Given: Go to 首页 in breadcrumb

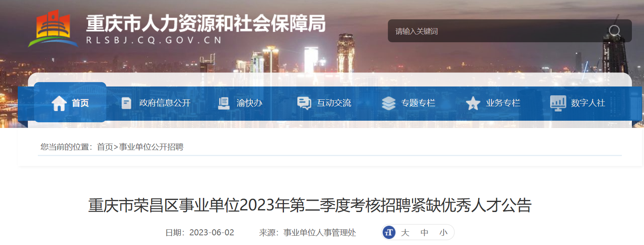Looking at the screenshot, I should [105, 147].
